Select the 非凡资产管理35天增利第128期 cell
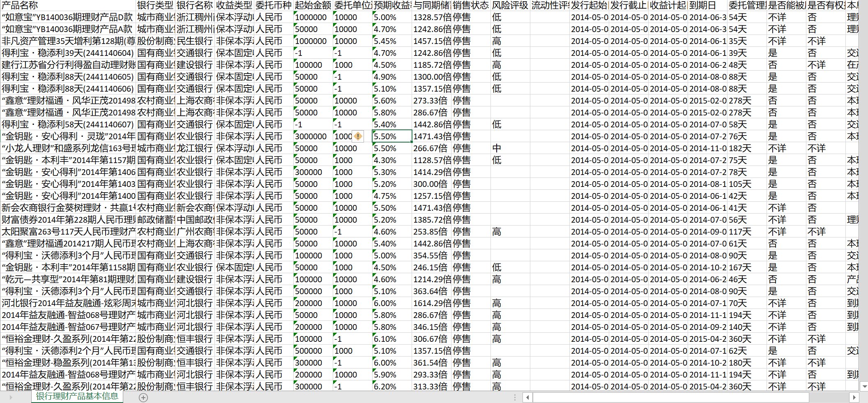The image size is (868, 403). click(68, 41)
